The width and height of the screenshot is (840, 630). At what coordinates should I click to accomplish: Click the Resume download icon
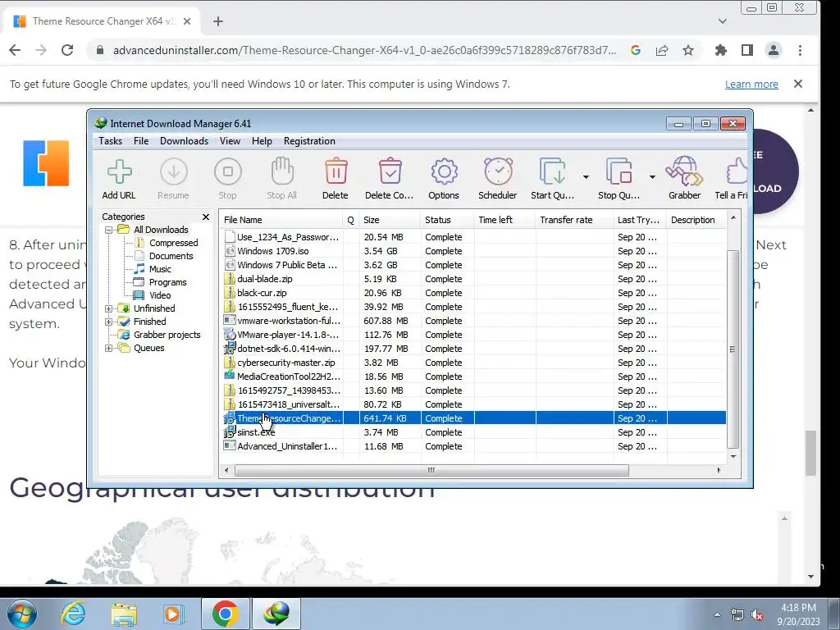(173, 179)
